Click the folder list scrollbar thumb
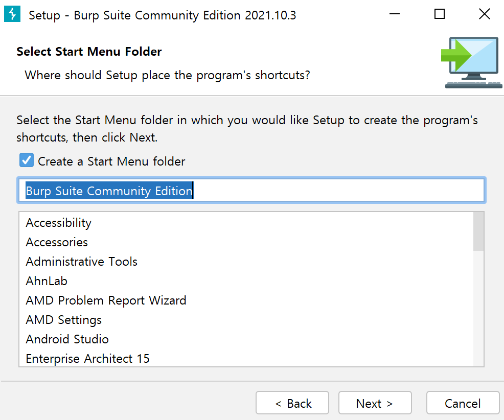The image size is (504, 420). click(478, 231)
